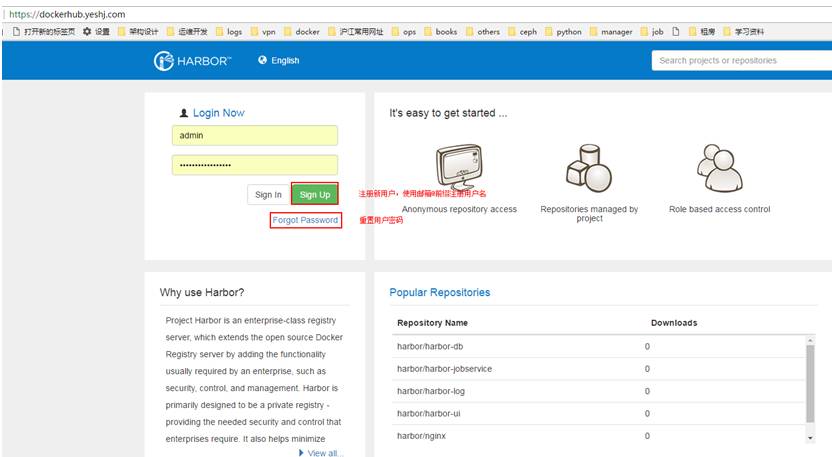This screenshot has height=457, width=832.
Task: Select the harbor/harbor-jobservice repository row
Action: [599, 369]
